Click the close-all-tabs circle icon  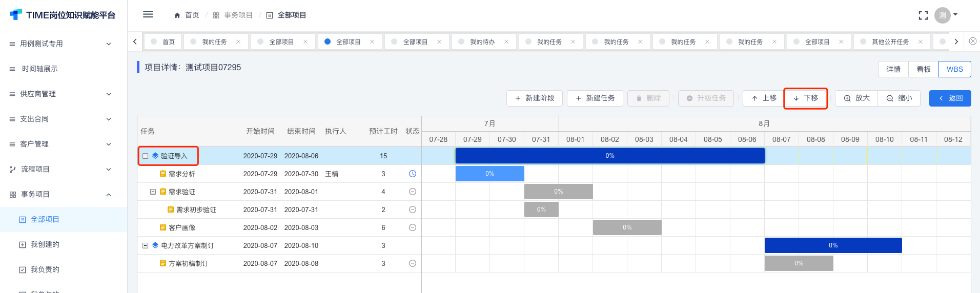[x=972, y=41]
